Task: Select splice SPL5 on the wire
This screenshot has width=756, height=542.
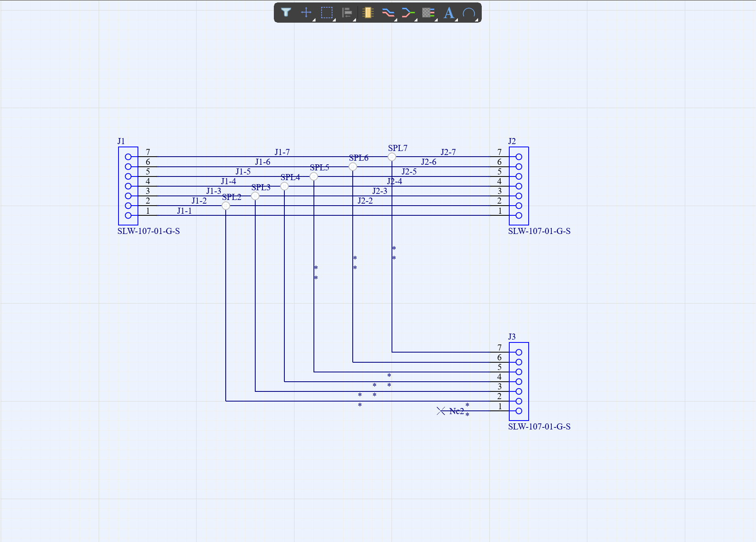Action: [x=313, y=176]
